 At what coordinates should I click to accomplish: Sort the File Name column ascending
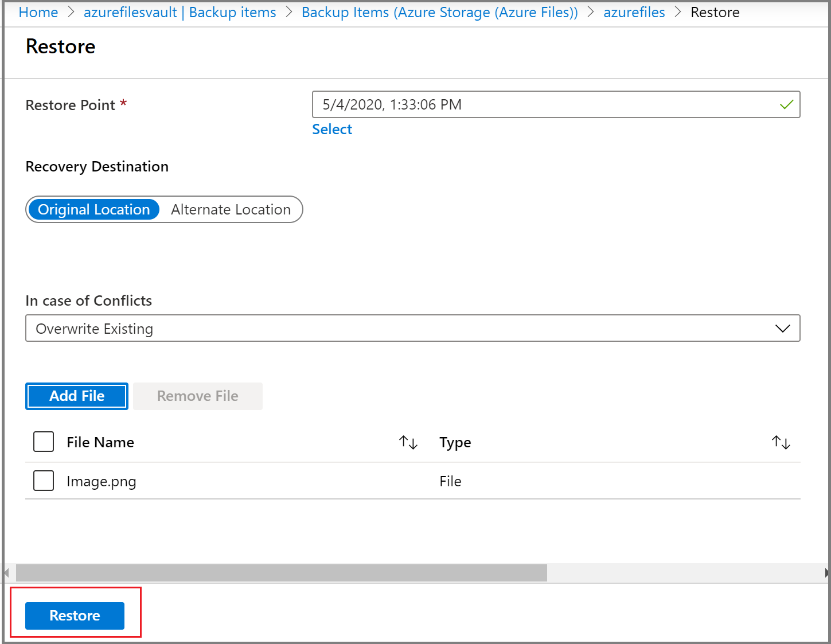click(x=408, y=442)
